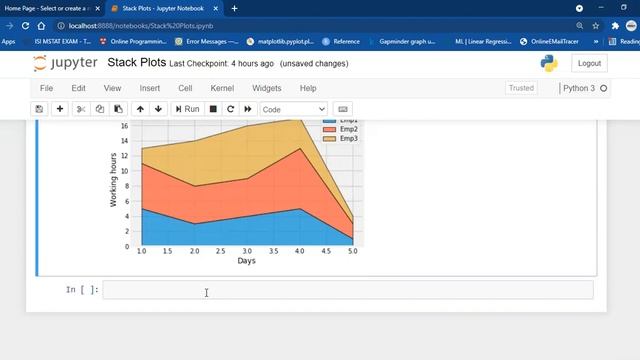Run the current cell
640x360 pixels.
tap(187, 109)
